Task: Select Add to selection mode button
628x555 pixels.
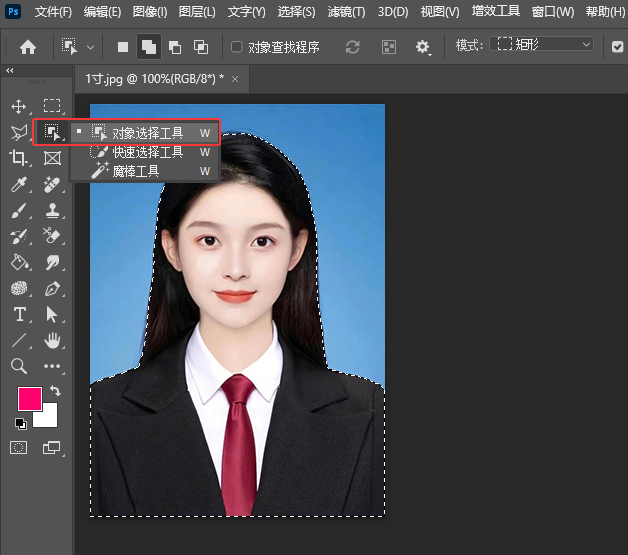Action: (x=148, y=46)
